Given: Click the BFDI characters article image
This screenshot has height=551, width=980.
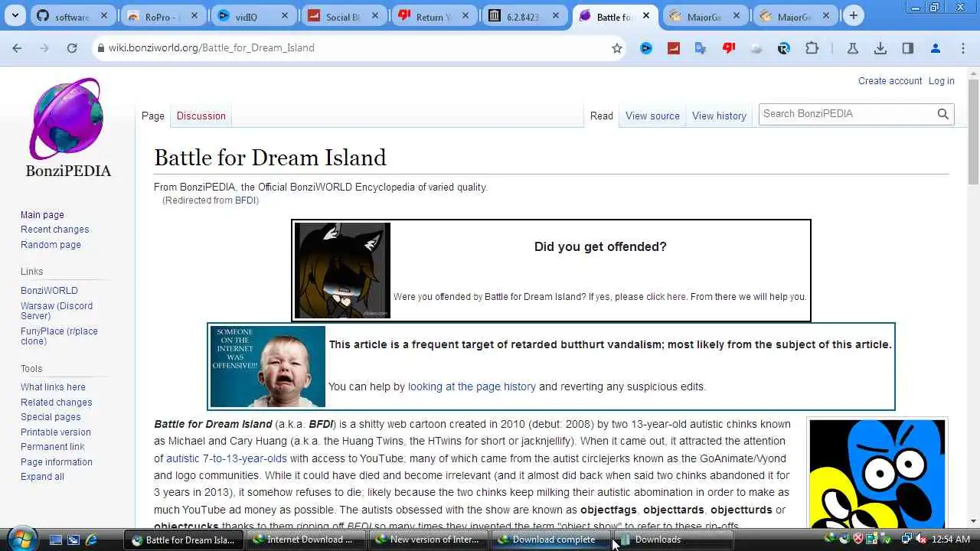Looking at the screenshot, I should tap(877, 473).
